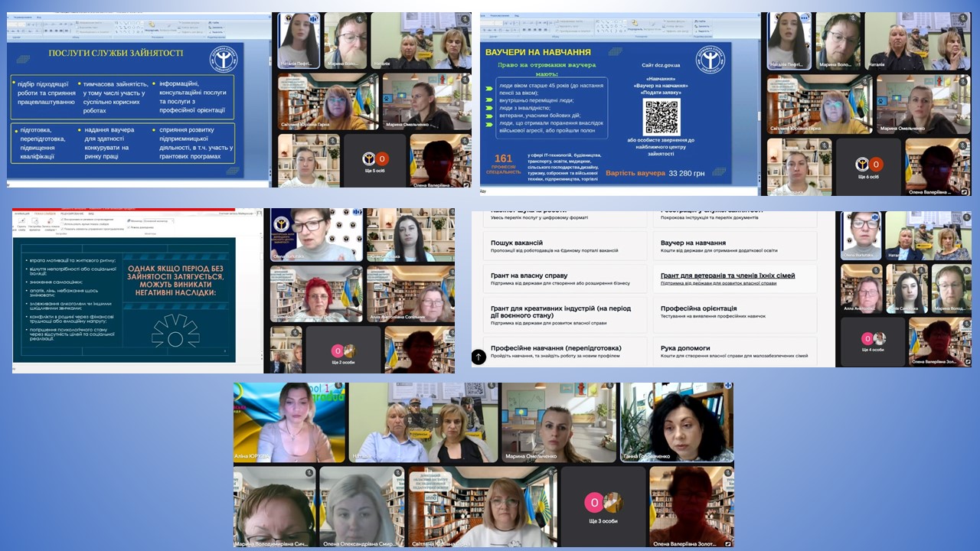Click the employment service logo on 'Послуги служби зайнятості' slide
The height and width of the screenshot is (551, 980).
224,59
